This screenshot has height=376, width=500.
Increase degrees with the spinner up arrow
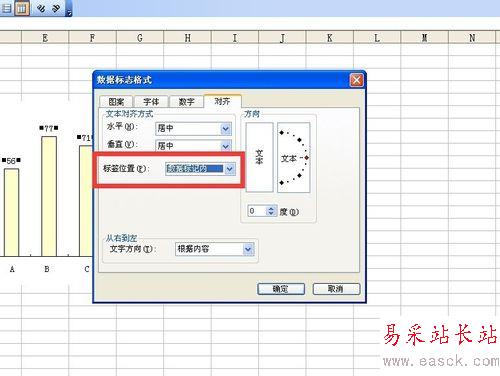[271, 208]
